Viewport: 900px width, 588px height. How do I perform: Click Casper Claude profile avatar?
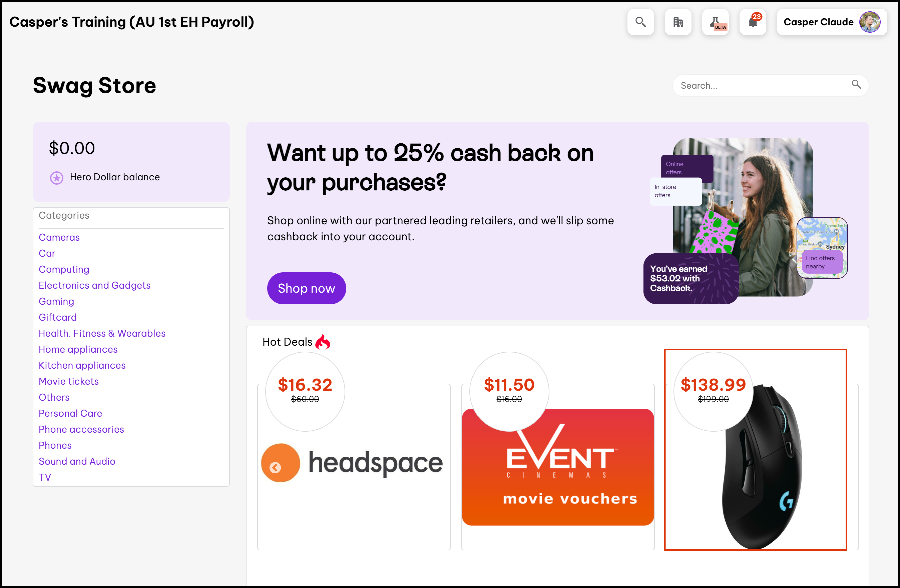coord(869,22)
